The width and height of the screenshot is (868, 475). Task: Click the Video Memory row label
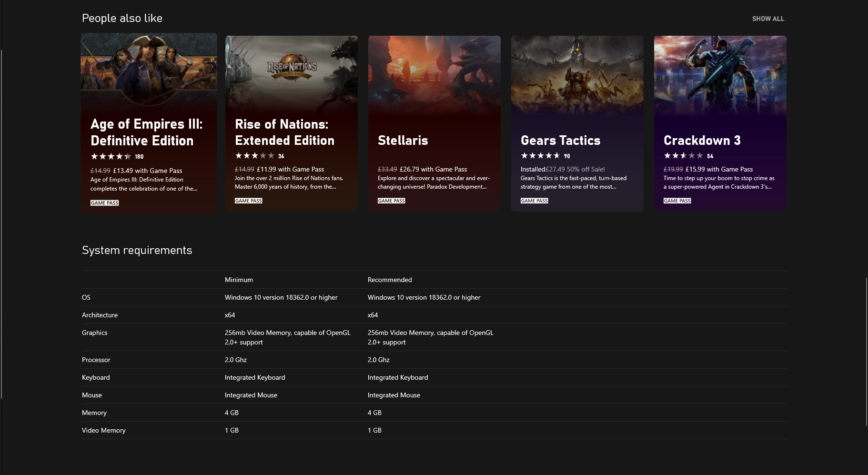pos(104,430)
